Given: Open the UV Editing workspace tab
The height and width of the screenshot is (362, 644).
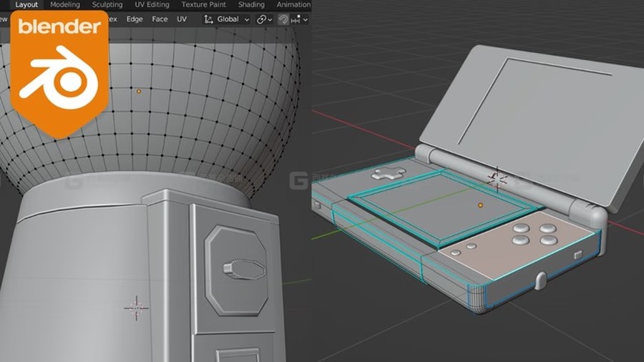Looking at the screenshot, I should pyautogui.click(x=152, y=4).
